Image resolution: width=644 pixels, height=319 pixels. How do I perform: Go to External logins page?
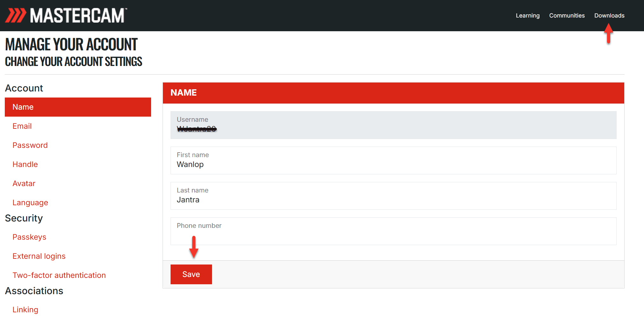(x=39, y=256)
